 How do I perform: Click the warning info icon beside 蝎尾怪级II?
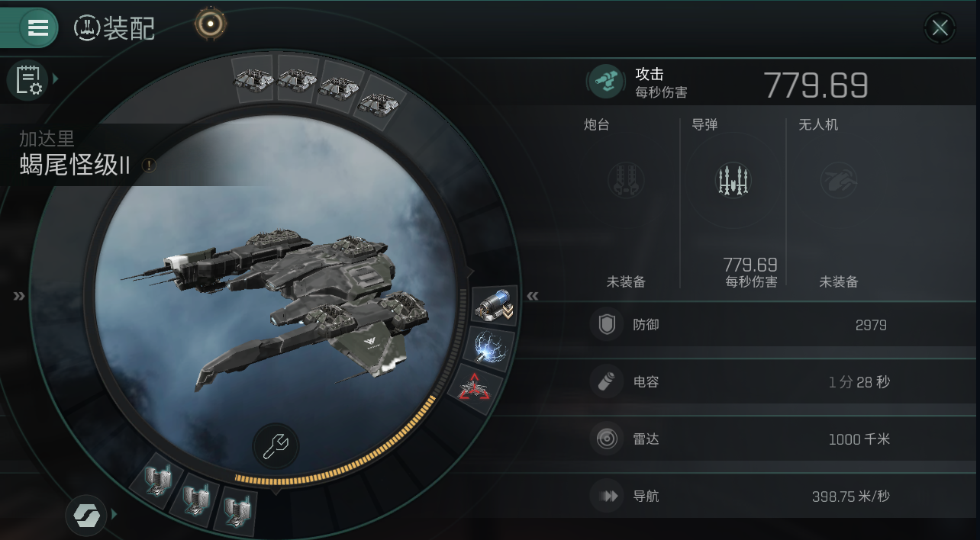pos(149,165)
